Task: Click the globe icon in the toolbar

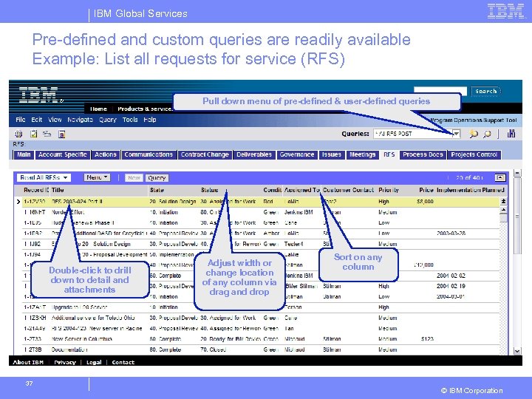Action: coord(18,134)
